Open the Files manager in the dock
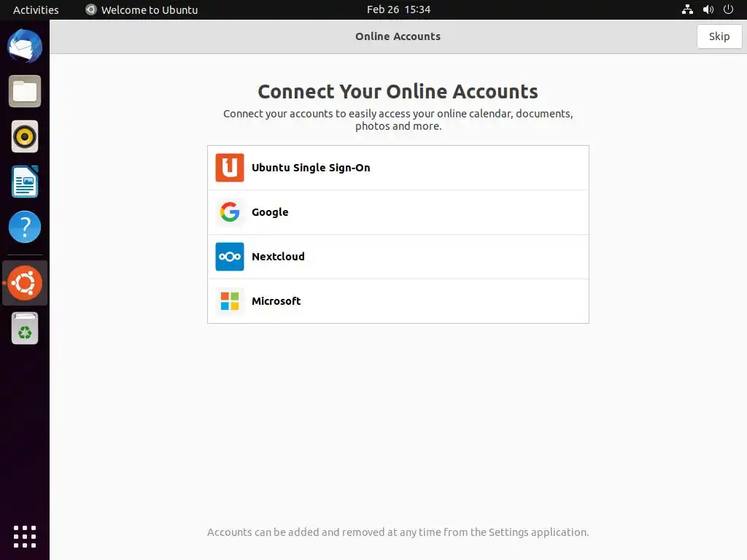Screen dimensions: 747x560 [x=25, y=91]
